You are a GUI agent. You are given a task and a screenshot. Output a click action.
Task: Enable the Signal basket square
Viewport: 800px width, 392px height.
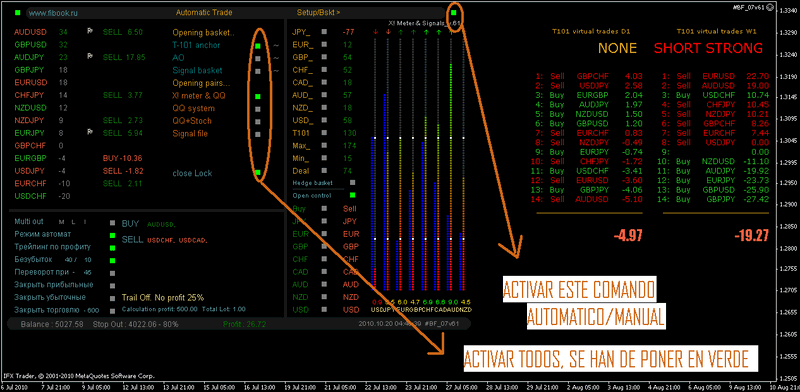258,71
